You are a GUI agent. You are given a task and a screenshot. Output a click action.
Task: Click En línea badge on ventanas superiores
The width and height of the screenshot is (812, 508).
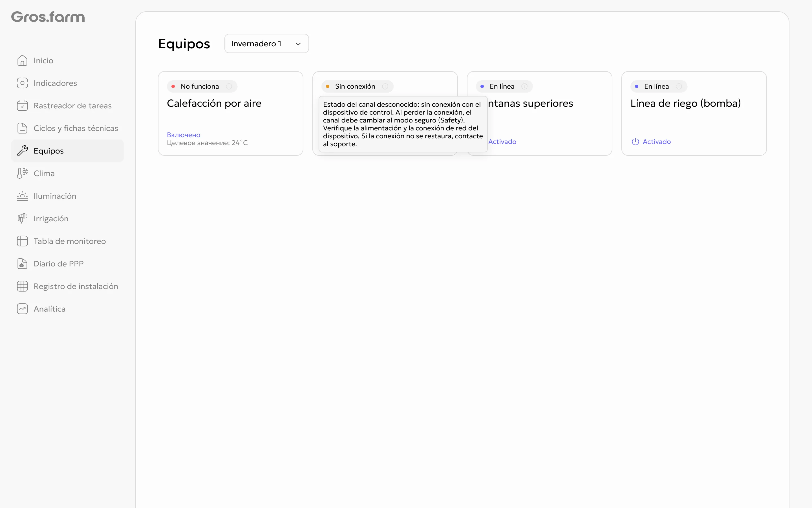(504, 86)
